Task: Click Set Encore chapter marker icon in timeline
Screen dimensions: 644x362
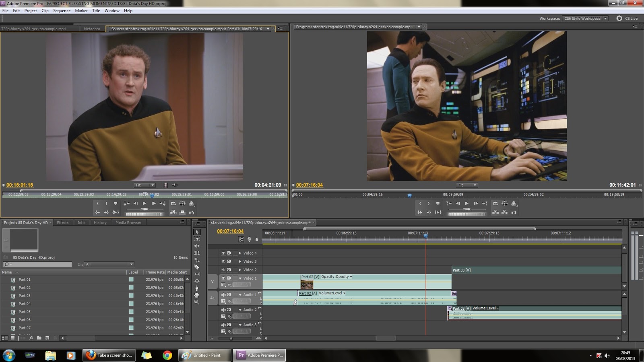Action: pos(249,239)
